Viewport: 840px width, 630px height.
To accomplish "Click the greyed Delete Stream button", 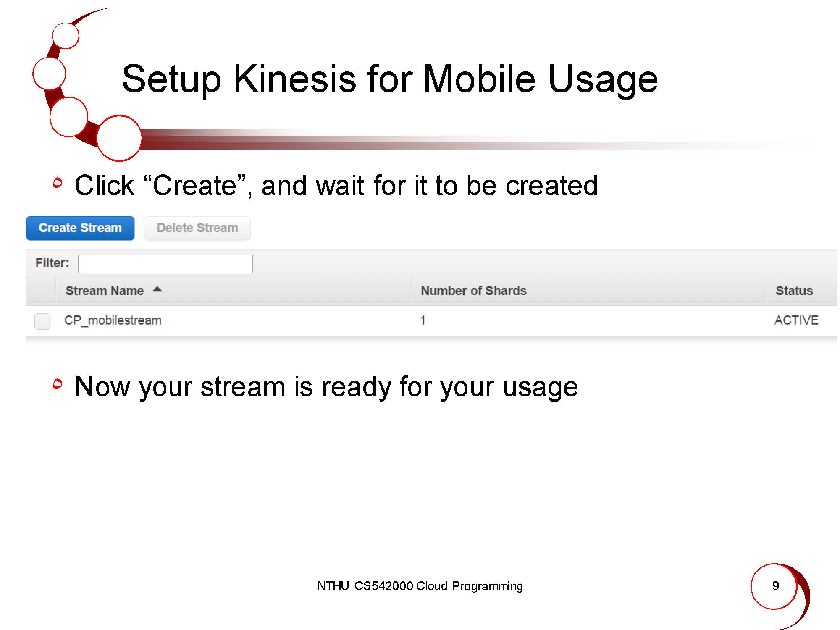I will coord(197,228).
